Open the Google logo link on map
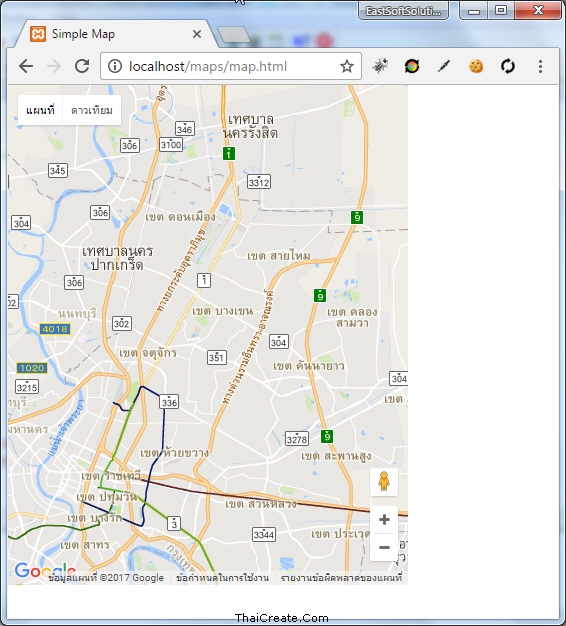The image size is (566, 626). pos(45,570)
